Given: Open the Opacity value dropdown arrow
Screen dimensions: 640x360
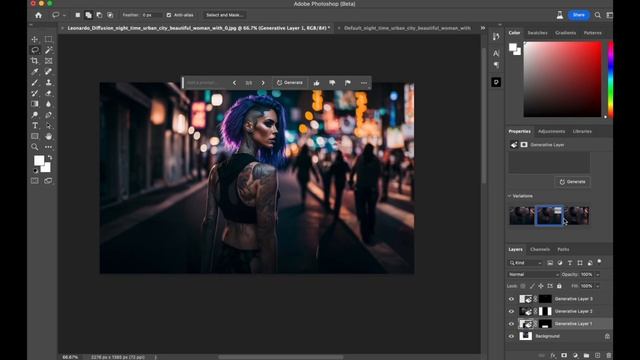Looking at the screenshot, I should pos(598,275).
